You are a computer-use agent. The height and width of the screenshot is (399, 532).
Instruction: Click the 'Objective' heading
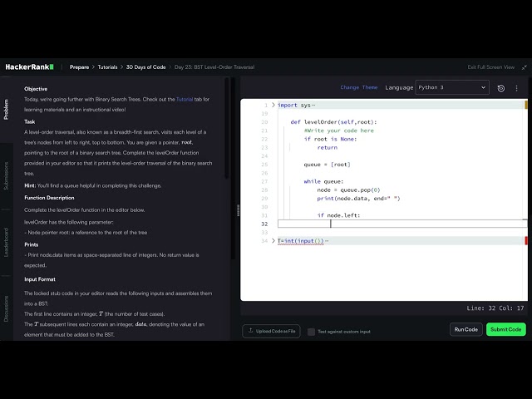click(36, 89)
